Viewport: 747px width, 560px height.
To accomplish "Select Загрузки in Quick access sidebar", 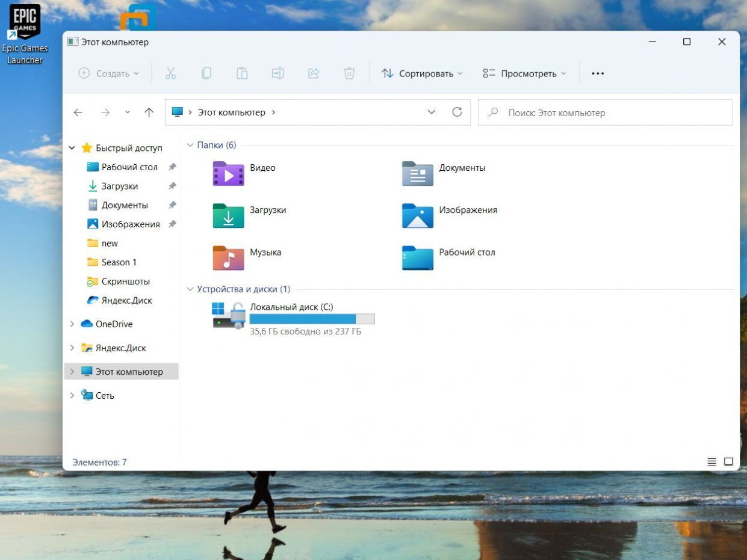I will pos(119,186).
